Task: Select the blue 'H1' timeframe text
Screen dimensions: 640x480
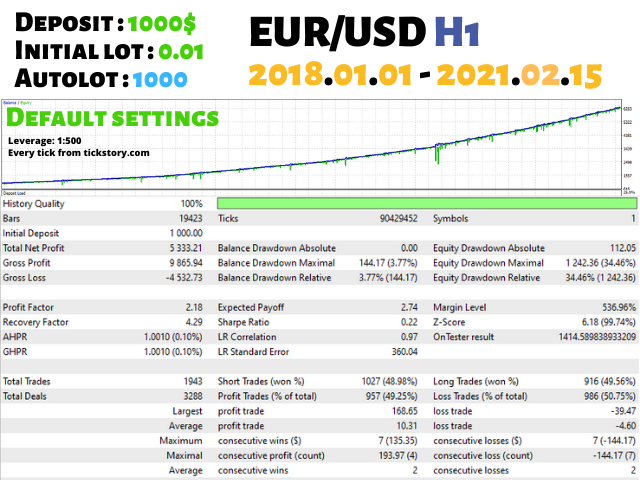Action: click(x=457, y=32)
